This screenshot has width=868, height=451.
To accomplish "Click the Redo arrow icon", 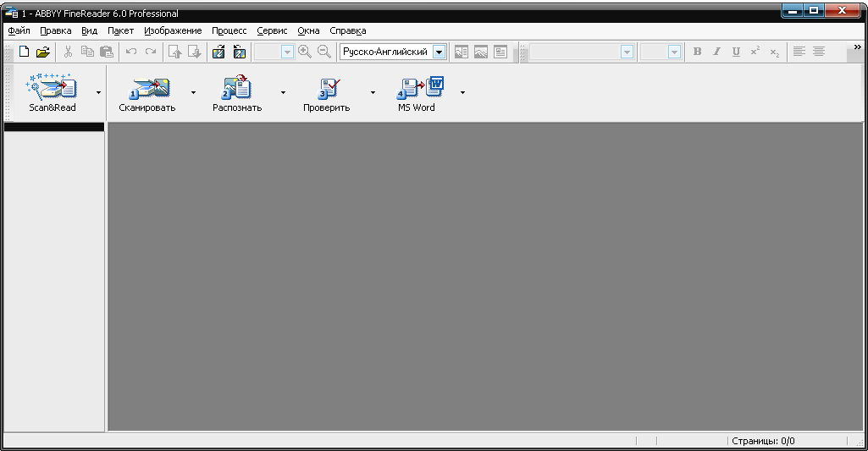I will click(x=151, y=52).
